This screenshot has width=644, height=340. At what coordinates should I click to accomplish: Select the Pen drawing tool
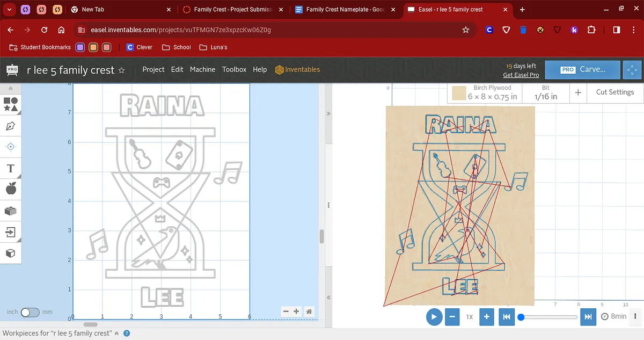tap(10, 126)
